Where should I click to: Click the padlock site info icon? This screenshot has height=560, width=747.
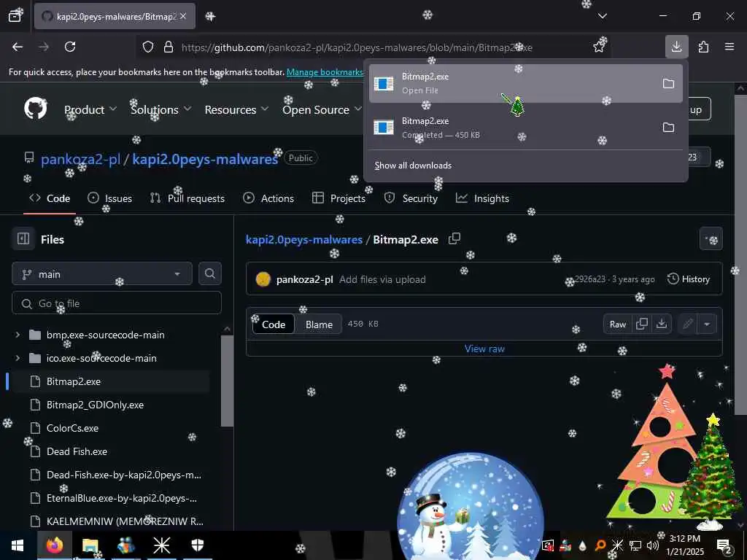point(169,47)
